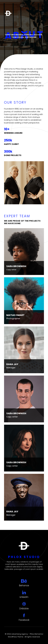Click the 300k Done Projects counter

[13, 153]
